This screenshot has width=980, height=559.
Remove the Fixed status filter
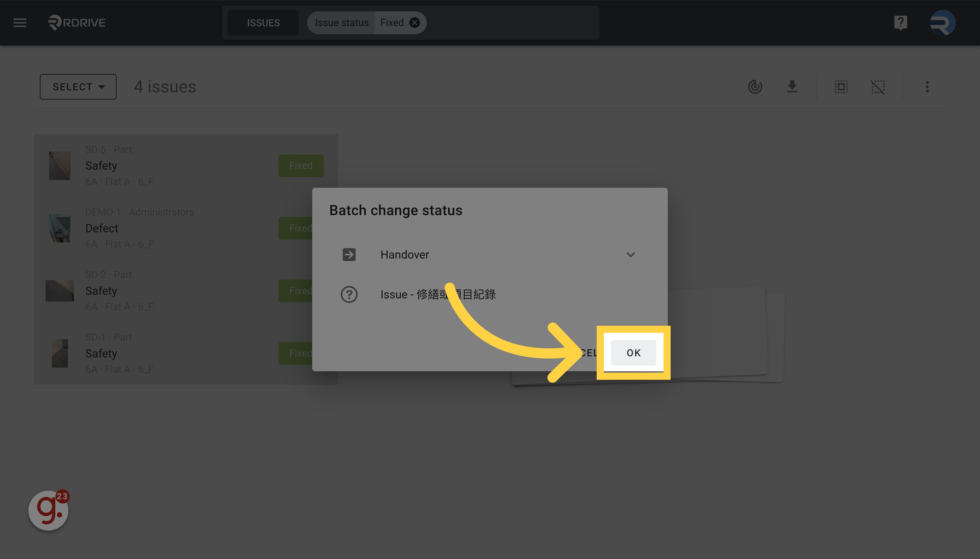tap(414, 23)
